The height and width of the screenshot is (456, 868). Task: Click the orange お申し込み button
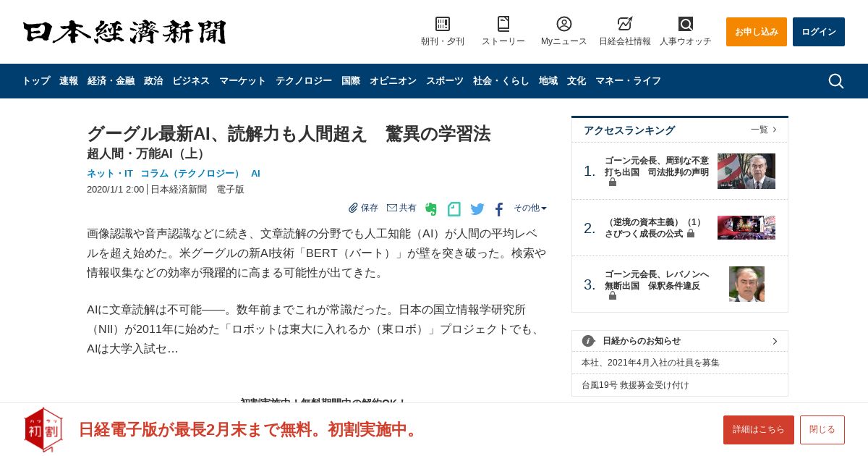pyautogui.click(x=757, y=32)
